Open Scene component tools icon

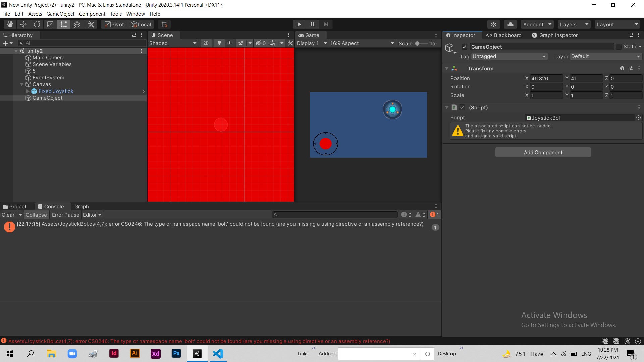pyautogui.click(x=290, y=43)
